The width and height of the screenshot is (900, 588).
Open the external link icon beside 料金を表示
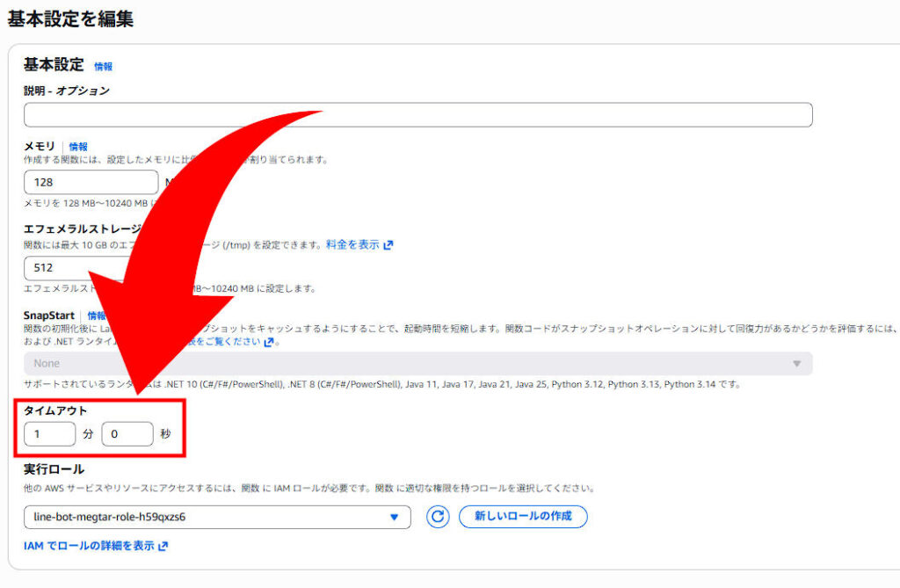(387, 244)
